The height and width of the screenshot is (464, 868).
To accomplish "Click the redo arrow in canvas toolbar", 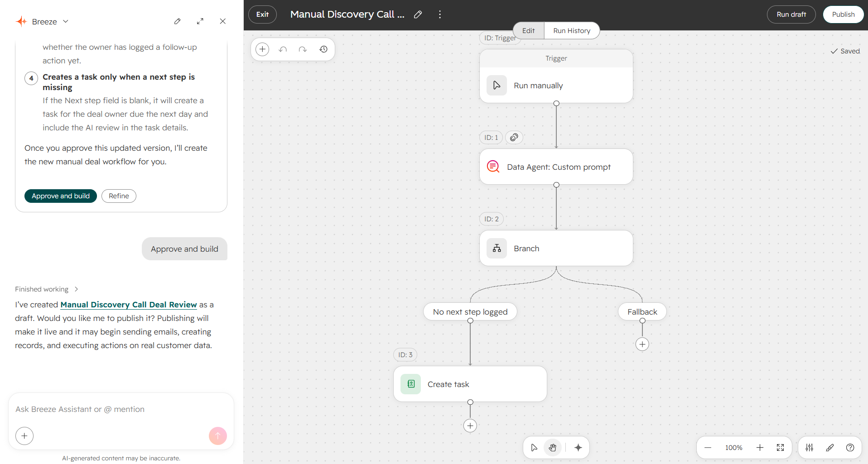I will (303, 49).
